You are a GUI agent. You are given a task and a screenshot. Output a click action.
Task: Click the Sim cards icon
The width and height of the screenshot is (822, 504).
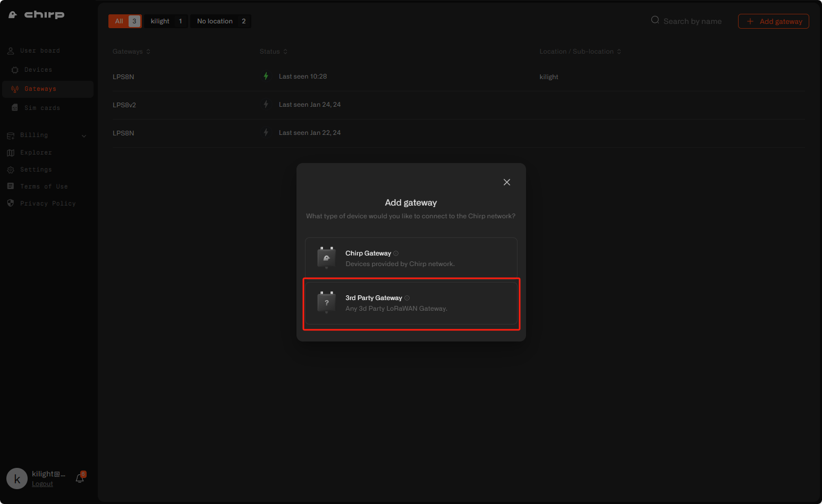click(x=15, y=108)
